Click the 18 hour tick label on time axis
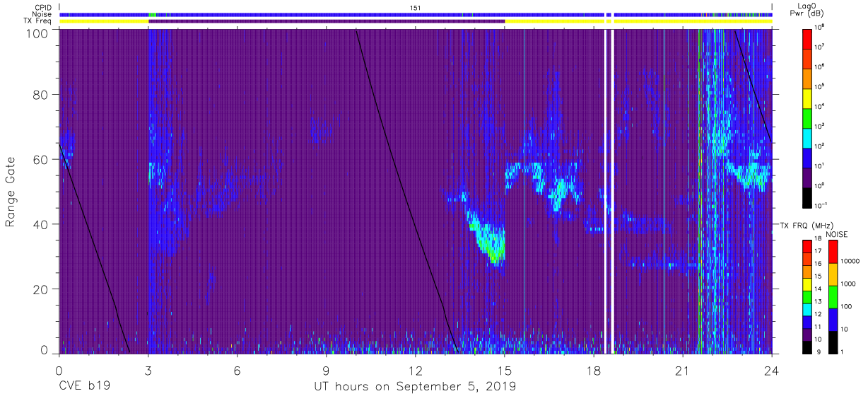Image resolution: width=868 pixels, height=401 pixels. pos(594,370)
